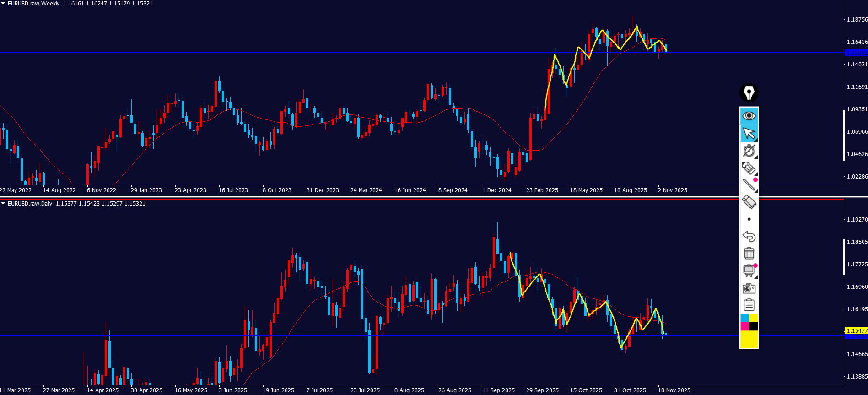
Task: Select the highlighter marker tool
Action: 749,168
